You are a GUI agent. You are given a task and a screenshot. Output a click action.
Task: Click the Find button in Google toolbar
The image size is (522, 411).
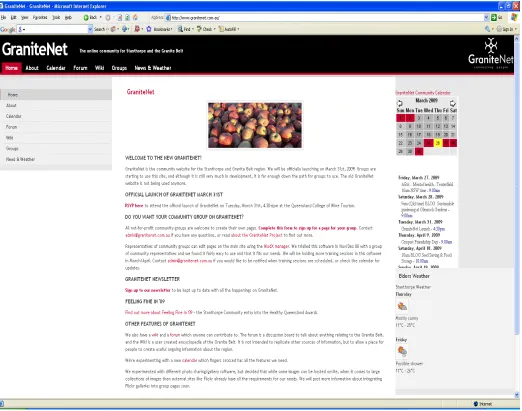pos(184,29)
